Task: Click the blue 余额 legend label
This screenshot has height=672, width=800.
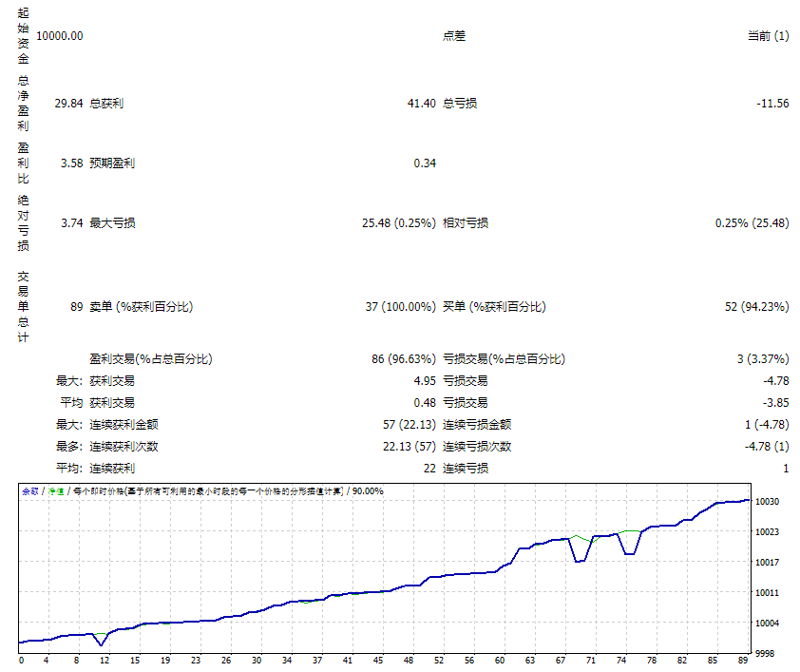Action: pyautogui.click(x=30, y=490)
